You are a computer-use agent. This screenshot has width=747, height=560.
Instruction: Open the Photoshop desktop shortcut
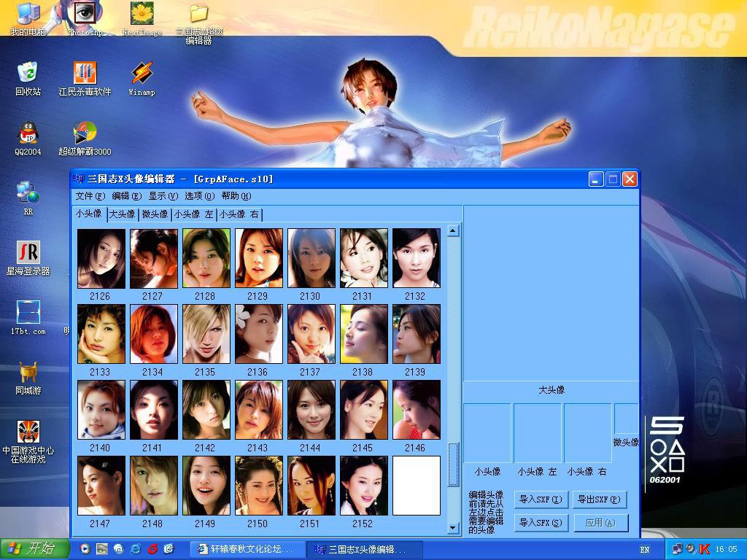[85, 15]
